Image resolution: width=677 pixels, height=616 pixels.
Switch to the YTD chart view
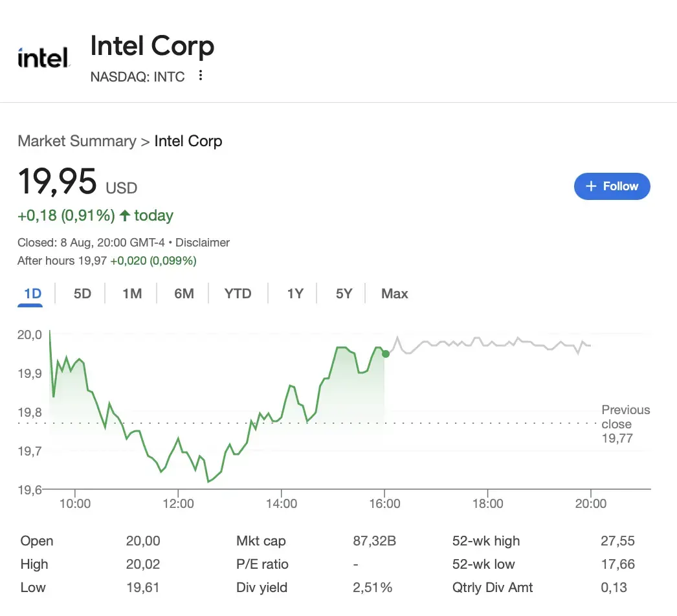tap(238, 293)
